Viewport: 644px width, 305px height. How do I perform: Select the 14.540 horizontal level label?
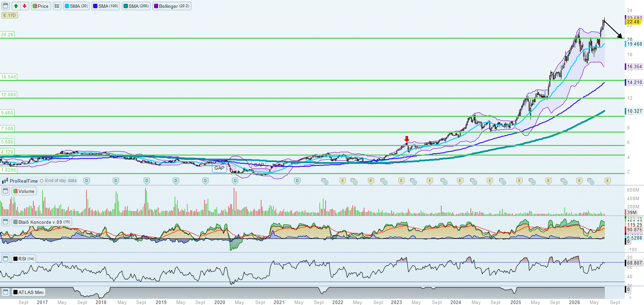pyautogui.click(x=9, y=77)
